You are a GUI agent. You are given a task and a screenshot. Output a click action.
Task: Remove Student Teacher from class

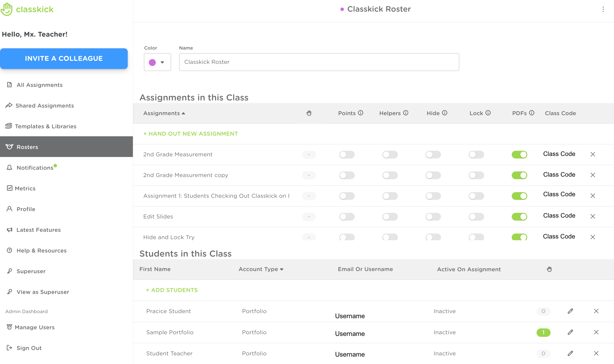tap(596, 353)
